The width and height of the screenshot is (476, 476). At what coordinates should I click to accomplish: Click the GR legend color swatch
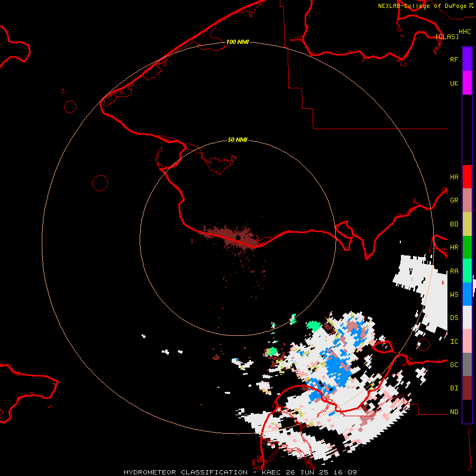tap(467, 200)
